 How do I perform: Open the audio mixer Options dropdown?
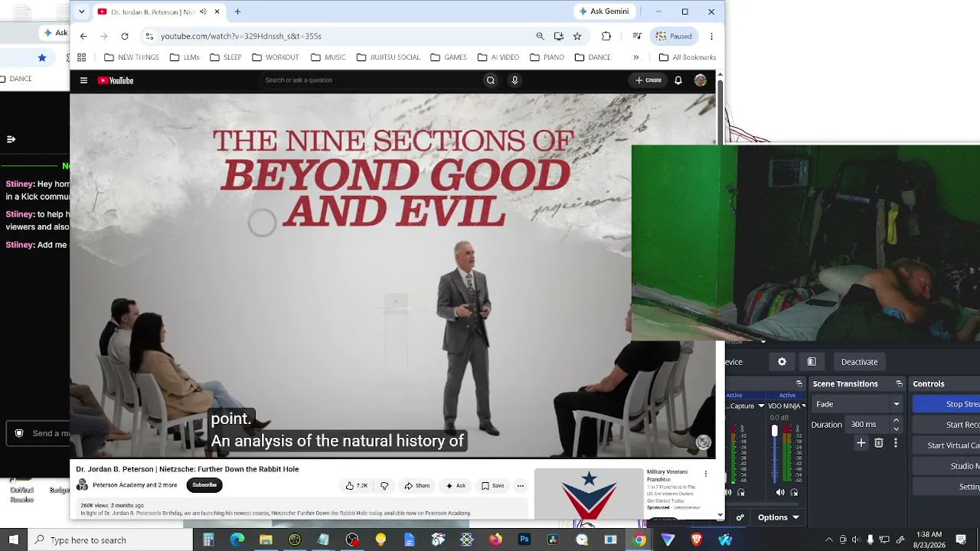(x=779, y=517)
